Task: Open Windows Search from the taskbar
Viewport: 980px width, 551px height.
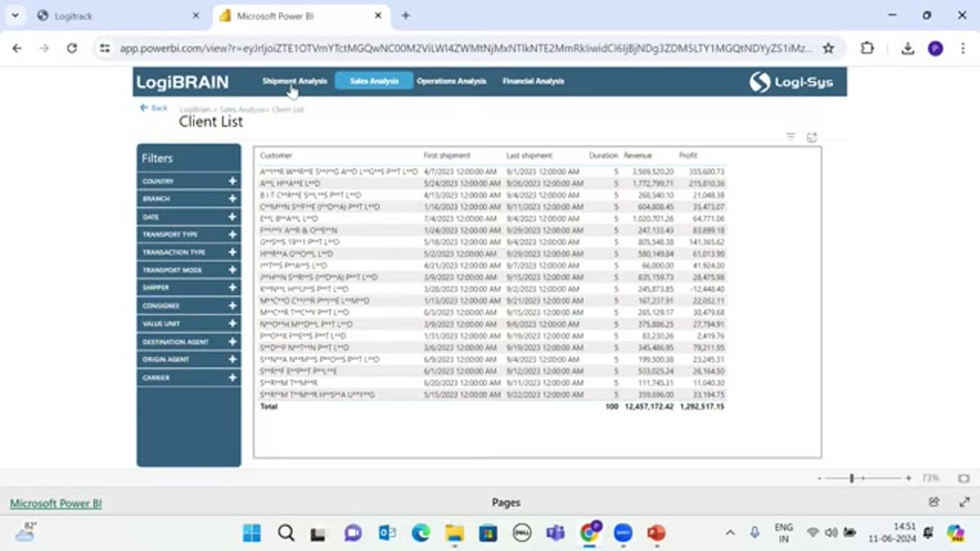Action: 286,533
